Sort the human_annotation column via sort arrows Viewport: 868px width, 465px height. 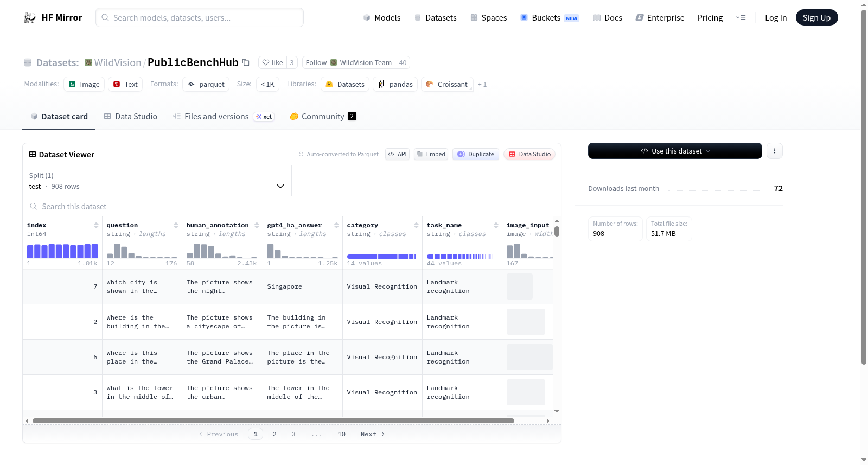tap(257, 225)
